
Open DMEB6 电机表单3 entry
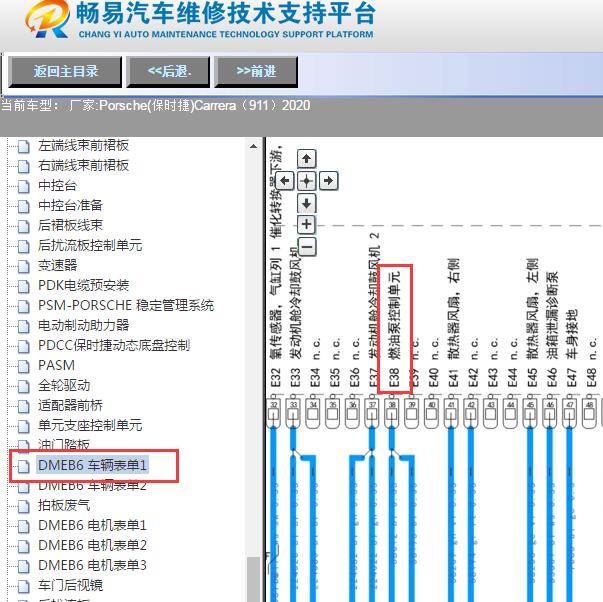tap(92, 565)
